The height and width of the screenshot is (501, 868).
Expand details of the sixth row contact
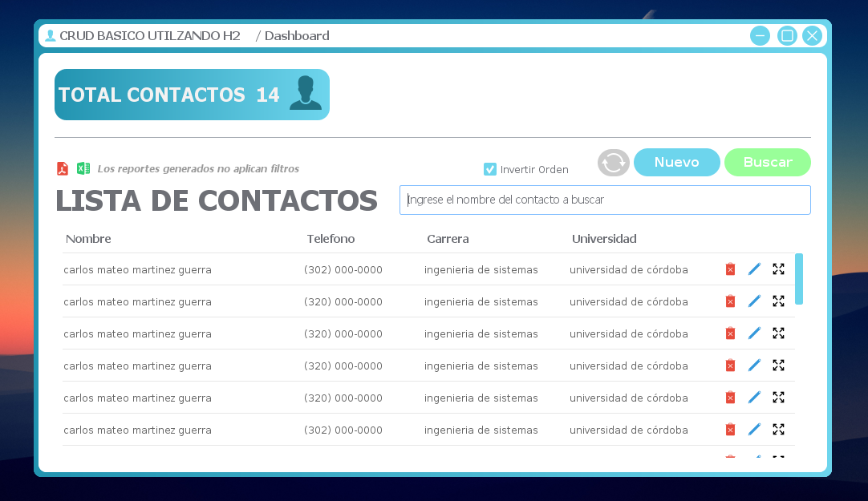click(778, 430)
